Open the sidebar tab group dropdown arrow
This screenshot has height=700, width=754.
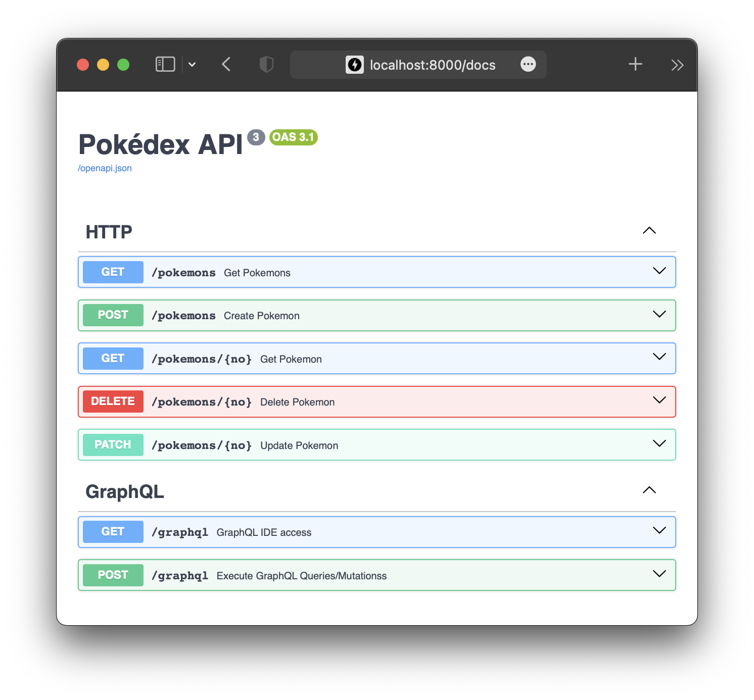pos(192,64)
